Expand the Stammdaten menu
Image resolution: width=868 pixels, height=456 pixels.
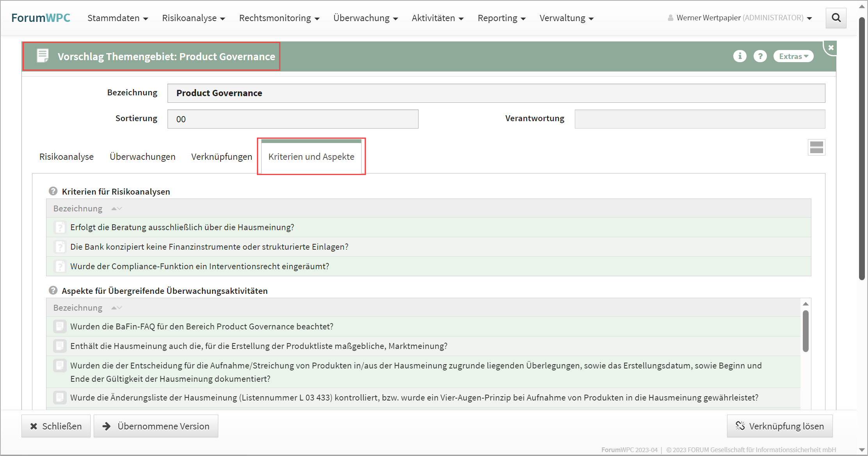tap(118, 18)
